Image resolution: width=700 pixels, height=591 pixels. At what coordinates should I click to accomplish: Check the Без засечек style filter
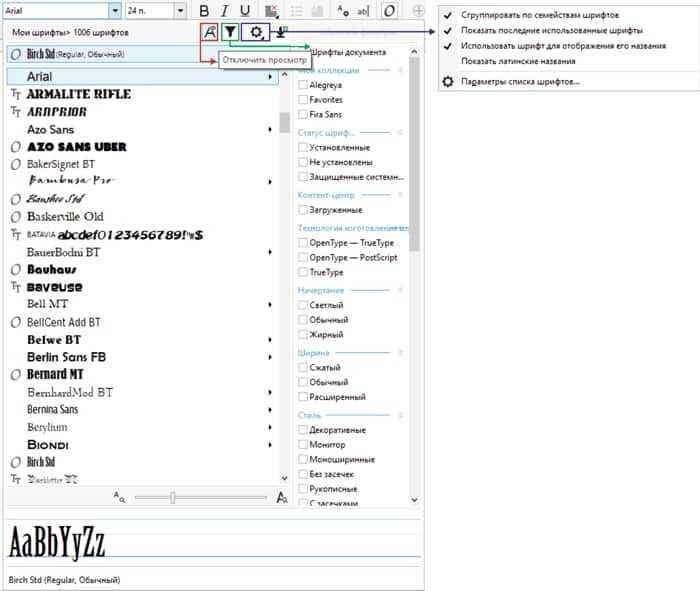point(303,474)
